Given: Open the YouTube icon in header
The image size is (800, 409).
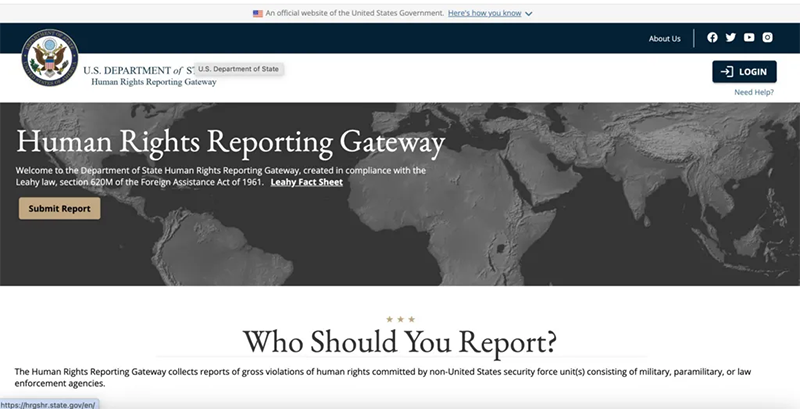Looking at the screenshot, I should (x=749, y=38).
